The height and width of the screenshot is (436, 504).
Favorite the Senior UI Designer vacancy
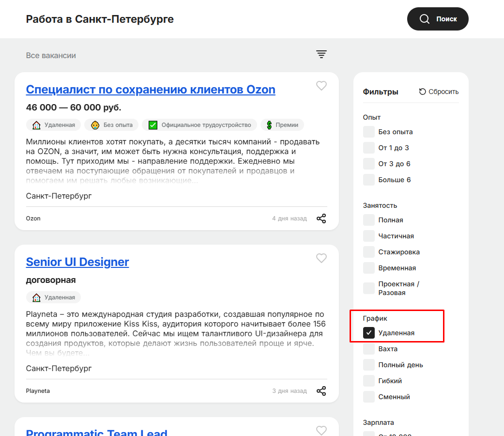[321, 258]
